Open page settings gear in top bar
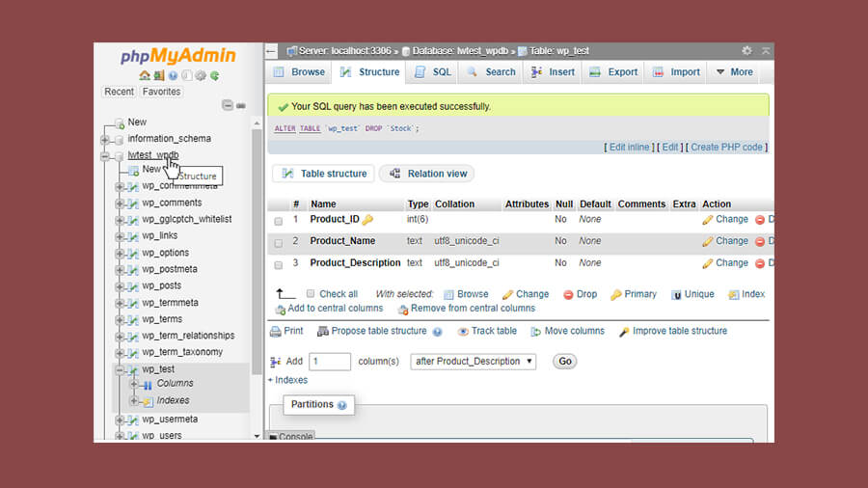The width and height of the screenshot is (868, 488). click(x=746, y=51)
